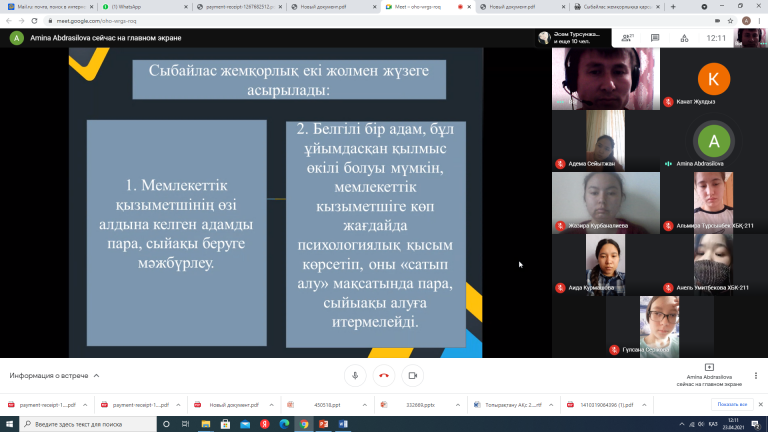Open the downloaded Новый документ.pdf file
This screenshot has width=768, height=432.
tap(230, 405)
